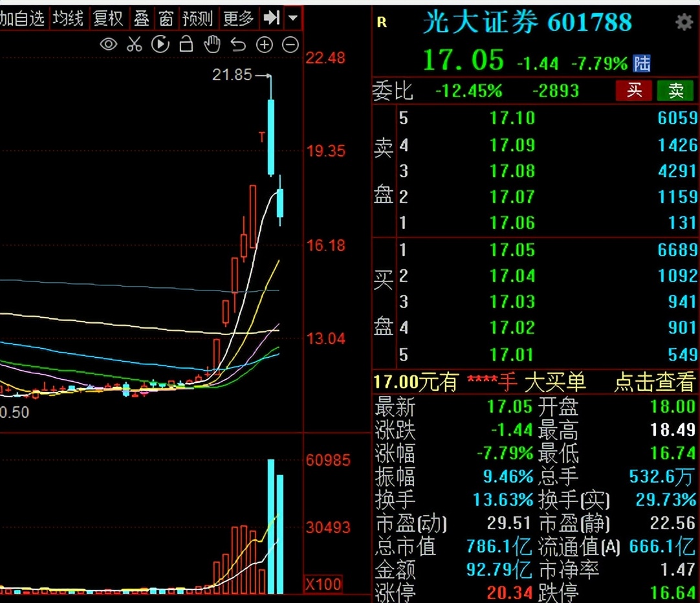Click sell volume 6059
The width and height of the screenshot is (700, 603).
[x=677, y=118]
